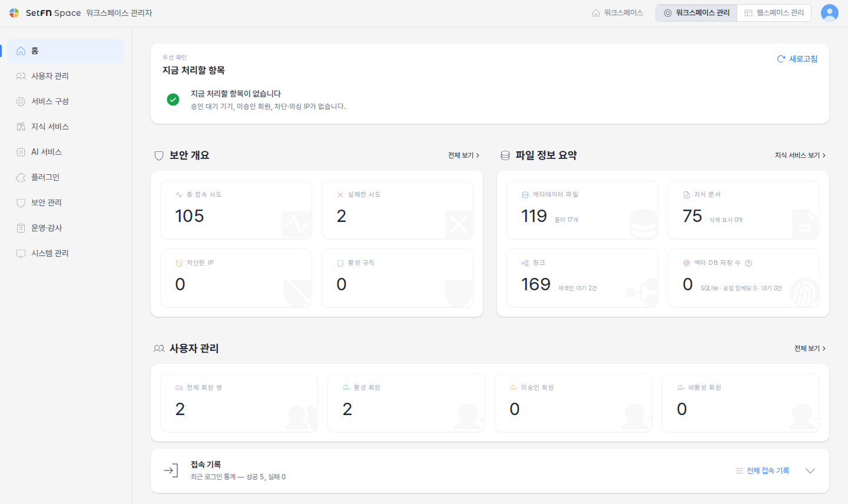Click the 전체 회원 명 card
Viewport: 848px width, 504px height.
click(239, 403)
